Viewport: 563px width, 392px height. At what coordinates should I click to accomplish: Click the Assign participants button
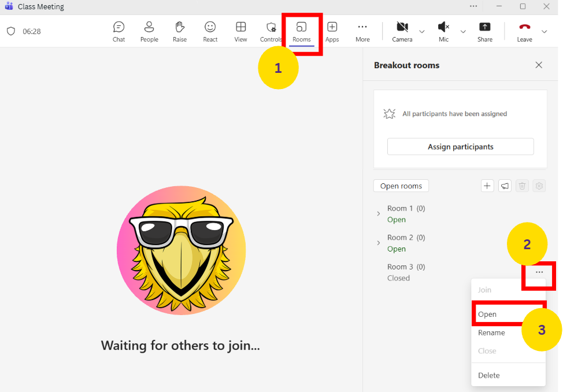[460, 147]
